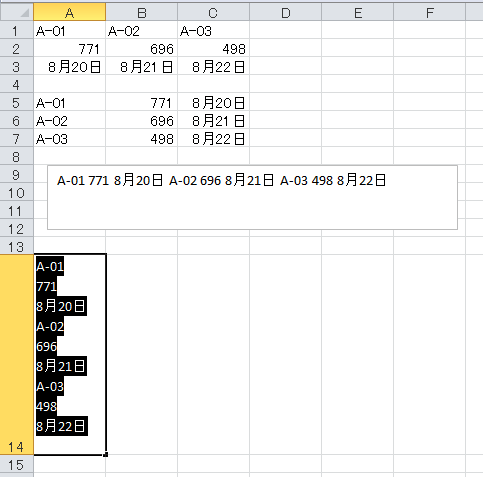
Task: Click the text box with joined data
Action: pyautogui.click(x=252, y=197)
